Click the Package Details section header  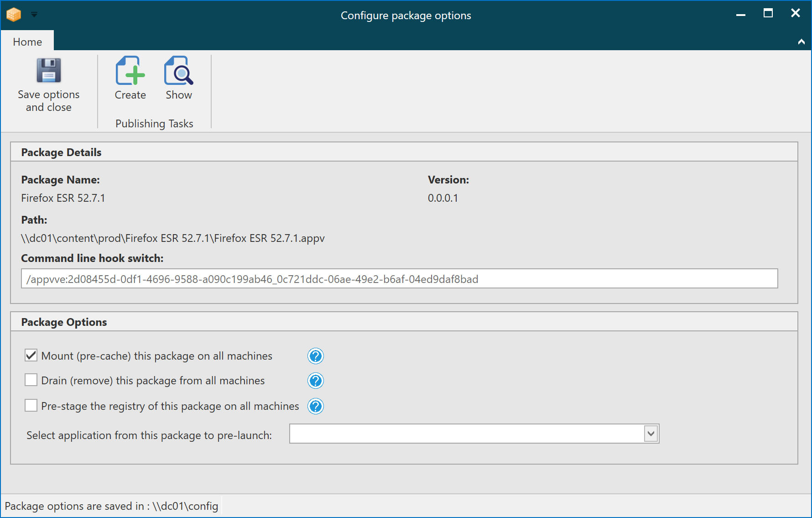61,152
